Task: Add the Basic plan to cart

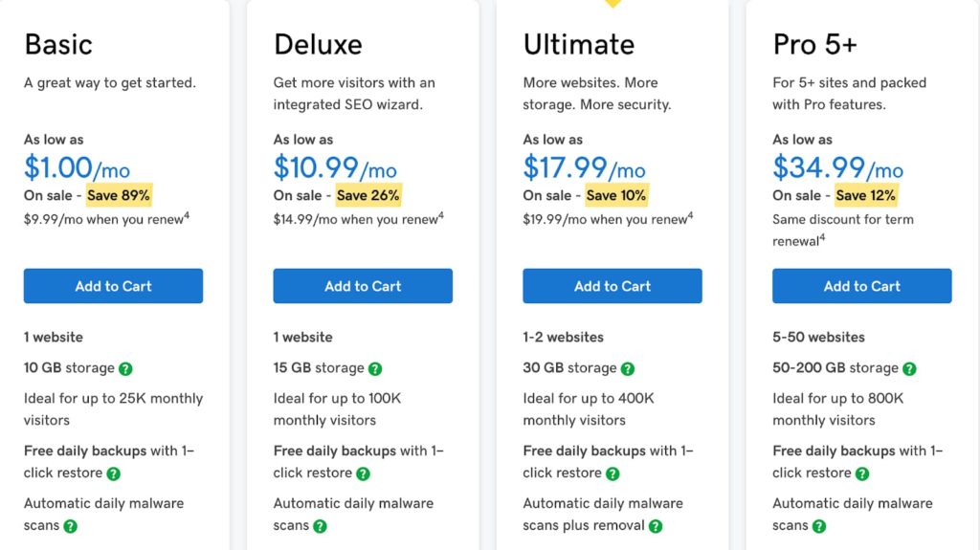Action: coord(113,286)
